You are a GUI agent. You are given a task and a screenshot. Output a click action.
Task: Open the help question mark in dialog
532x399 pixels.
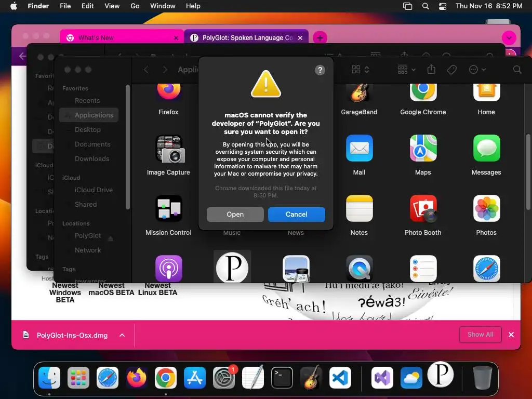click(x=320, y=70)
